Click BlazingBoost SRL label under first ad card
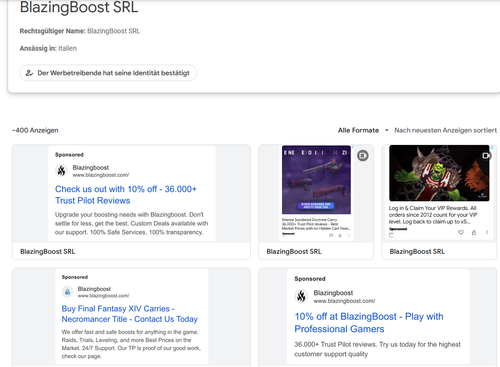Screen dimensions: 500x367 click(47, 252)
